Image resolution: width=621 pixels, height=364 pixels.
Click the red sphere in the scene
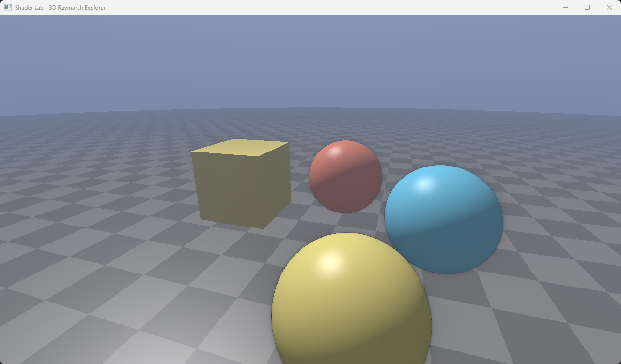point(345,177)
